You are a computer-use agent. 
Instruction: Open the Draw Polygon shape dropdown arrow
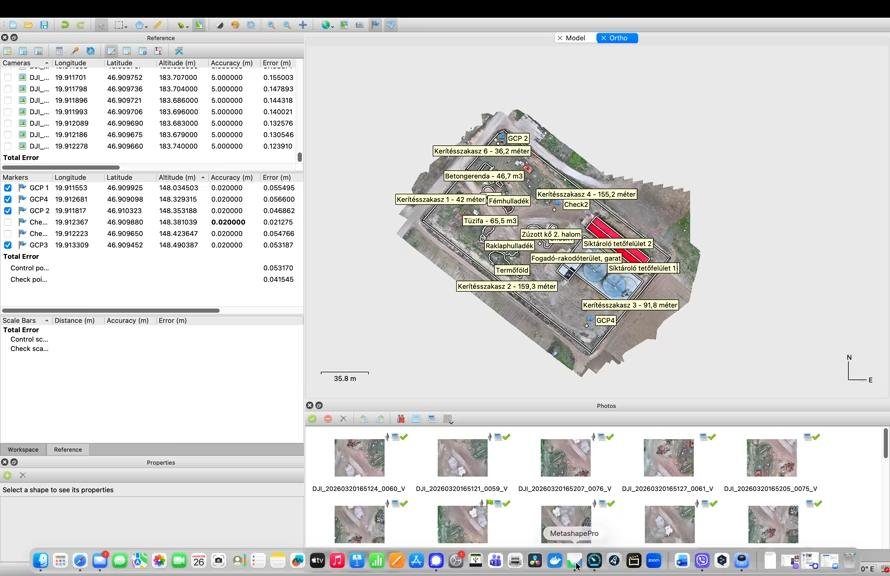(x=146, y=26)
